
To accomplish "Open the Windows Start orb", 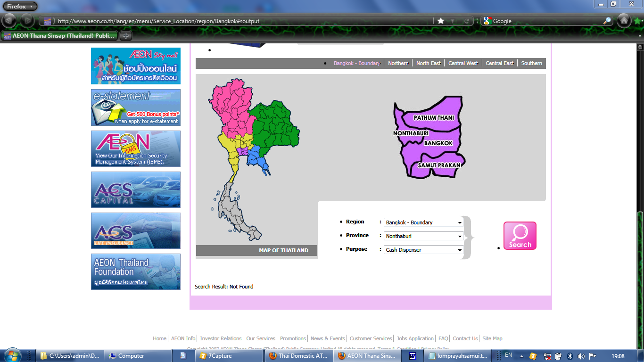I will [x=11, y=355].
